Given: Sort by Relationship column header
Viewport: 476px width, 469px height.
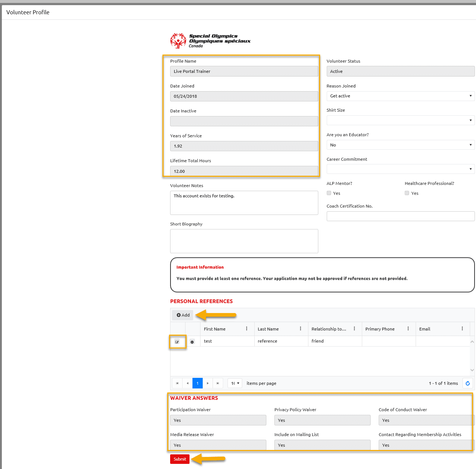Looking at the screenshot, I should (329, 329).
